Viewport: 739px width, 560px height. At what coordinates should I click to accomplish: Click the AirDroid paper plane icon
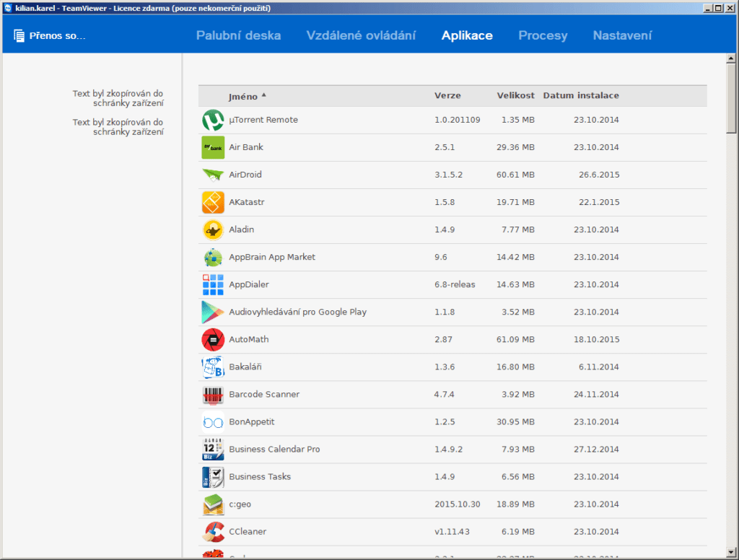tap(213, 175)
